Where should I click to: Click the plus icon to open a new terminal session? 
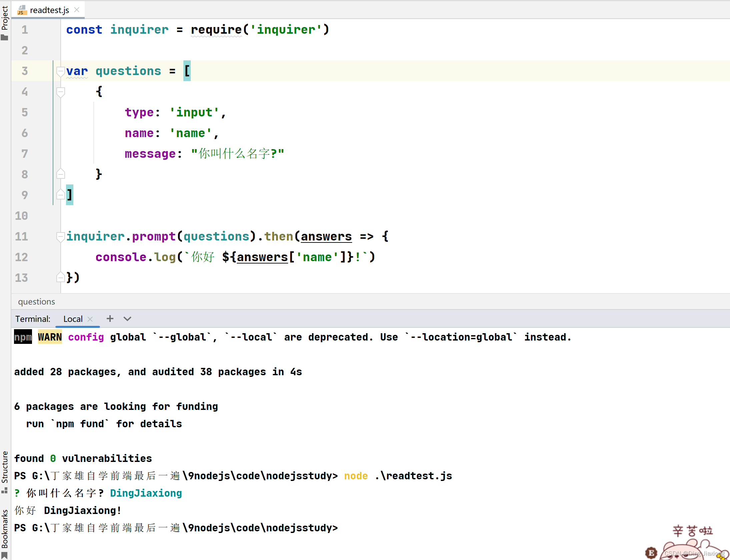click(x=110, y=319)
